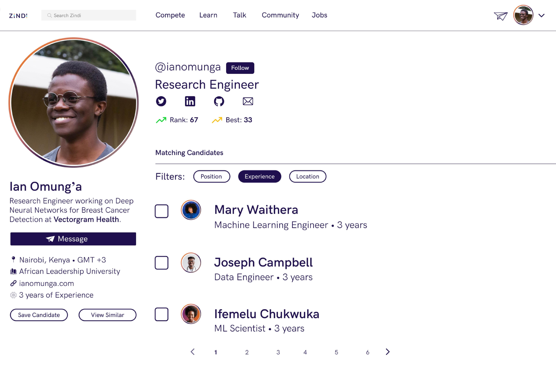Open the GitHub profile icon

click(x=219, y=101)
